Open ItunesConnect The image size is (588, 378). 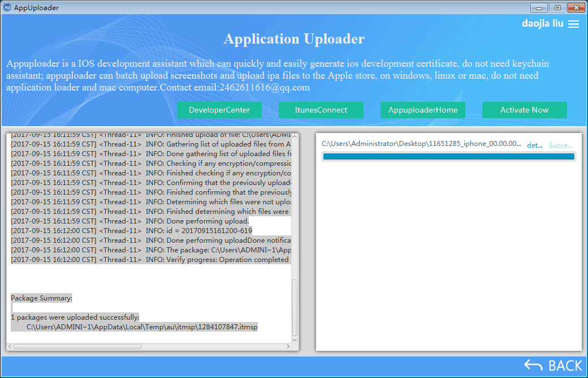click(321, 110)
